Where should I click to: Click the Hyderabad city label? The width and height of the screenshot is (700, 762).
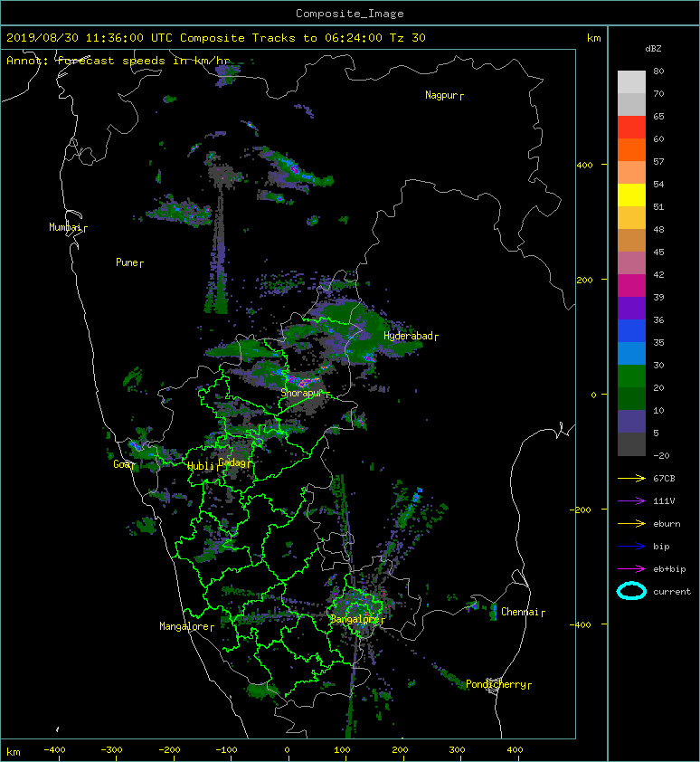(411, 336)
